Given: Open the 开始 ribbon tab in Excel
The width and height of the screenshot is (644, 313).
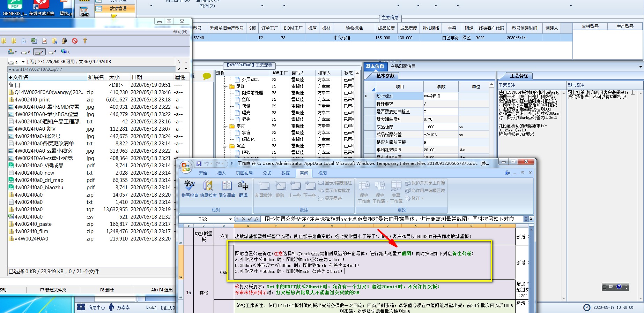Looking at the screenshot, I should click(203, 173).
